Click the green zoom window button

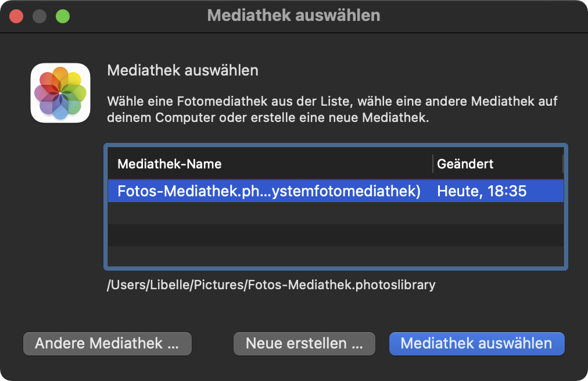tap(63, 16)
